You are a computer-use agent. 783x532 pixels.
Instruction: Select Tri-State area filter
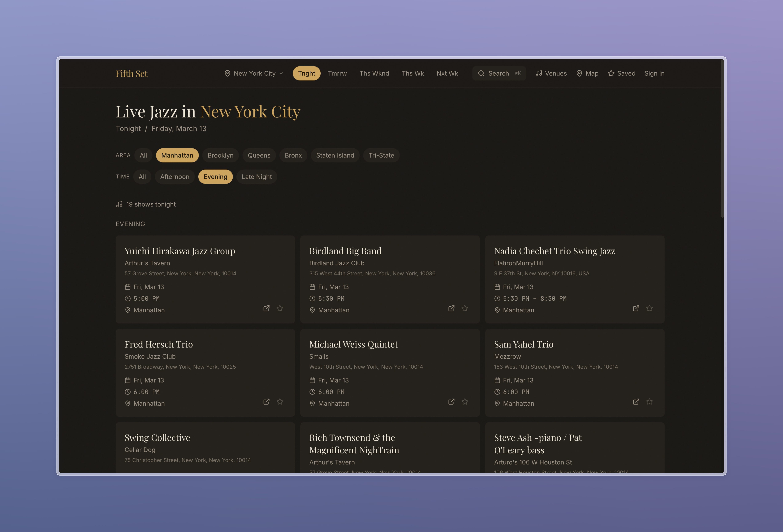tap(381, 155)
